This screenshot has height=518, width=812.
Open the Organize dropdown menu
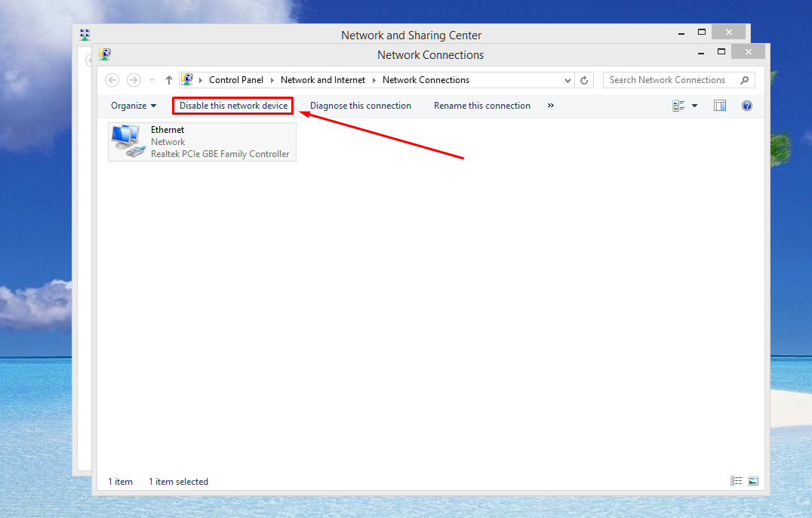133,106
